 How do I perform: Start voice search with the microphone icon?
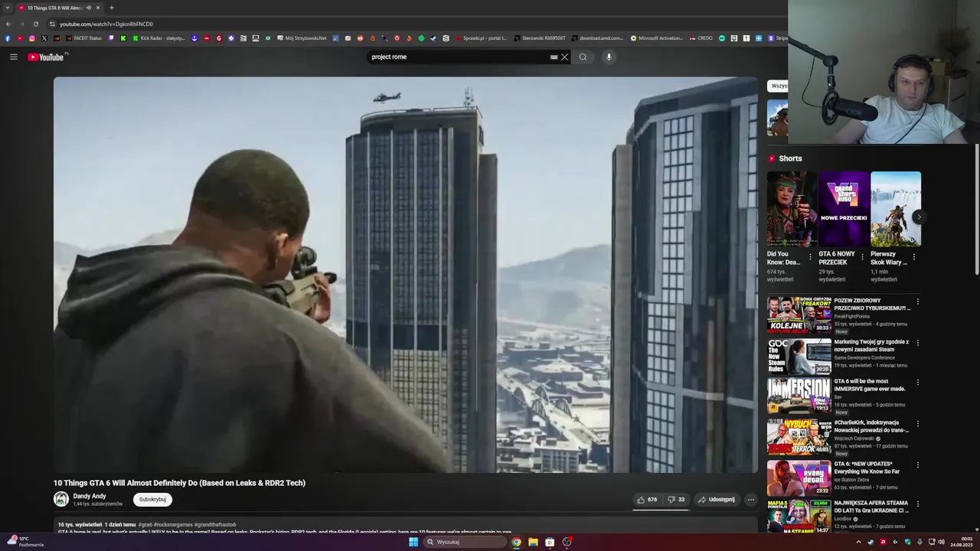click(x=609, y=57)
